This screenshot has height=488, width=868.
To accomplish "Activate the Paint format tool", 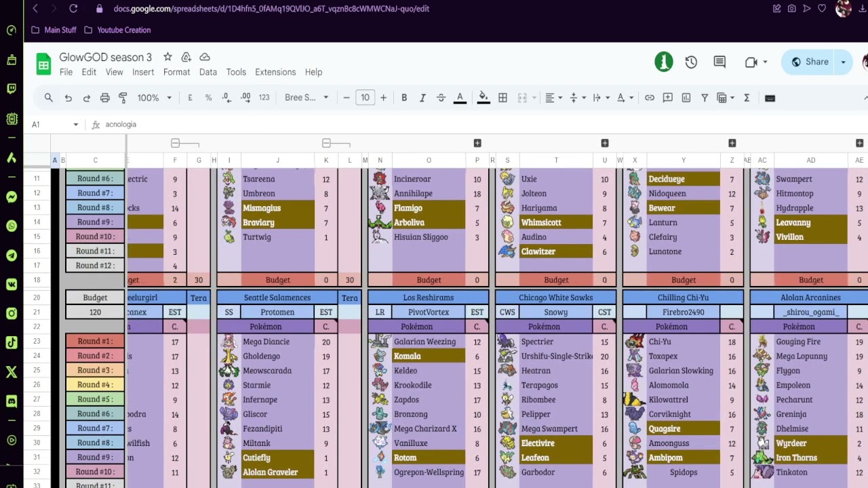I will 123,98.
